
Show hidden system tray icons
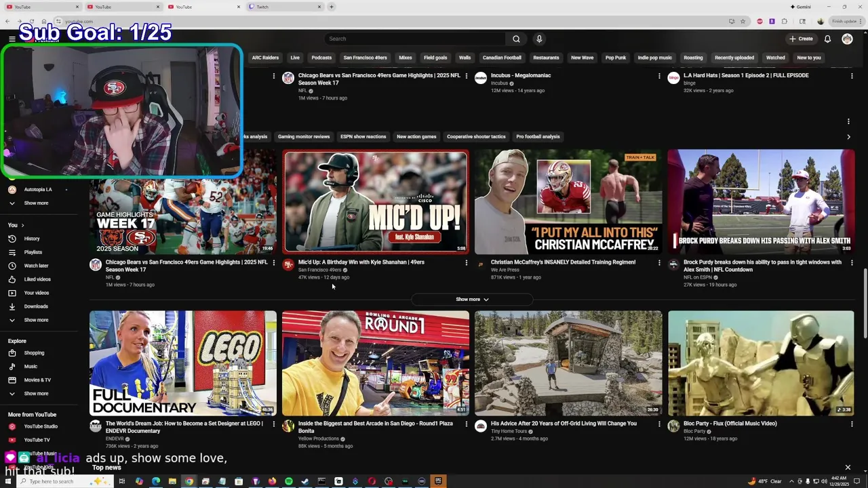(x=790, y=481)
